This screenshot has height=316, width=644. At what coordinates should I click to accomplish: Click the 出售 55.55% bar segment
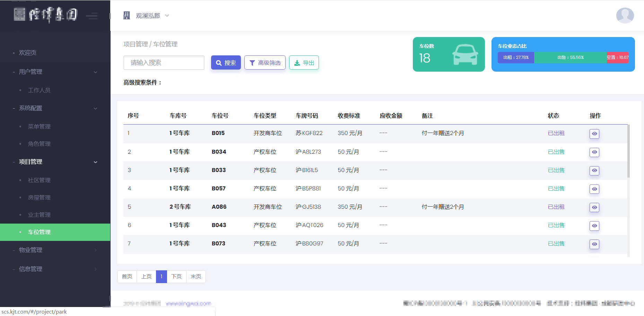point(571,57)
